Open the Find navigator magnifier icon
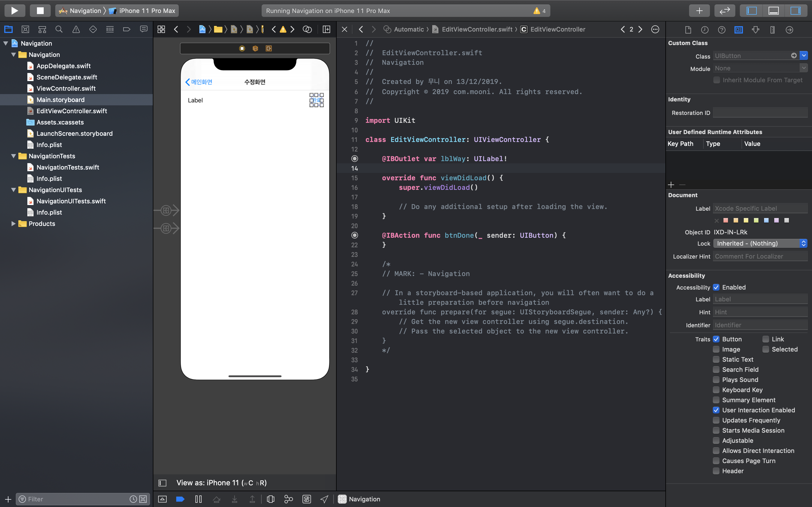Image resolution: width=812 pixels, height=507 pixels. [59, 30]
